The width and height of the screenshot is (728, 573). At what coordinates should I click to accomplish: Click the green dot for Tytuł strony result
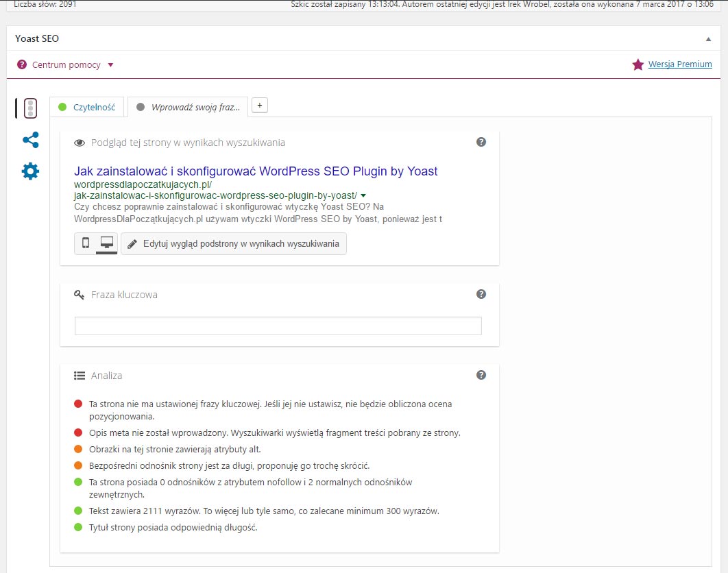coord(78,527)
